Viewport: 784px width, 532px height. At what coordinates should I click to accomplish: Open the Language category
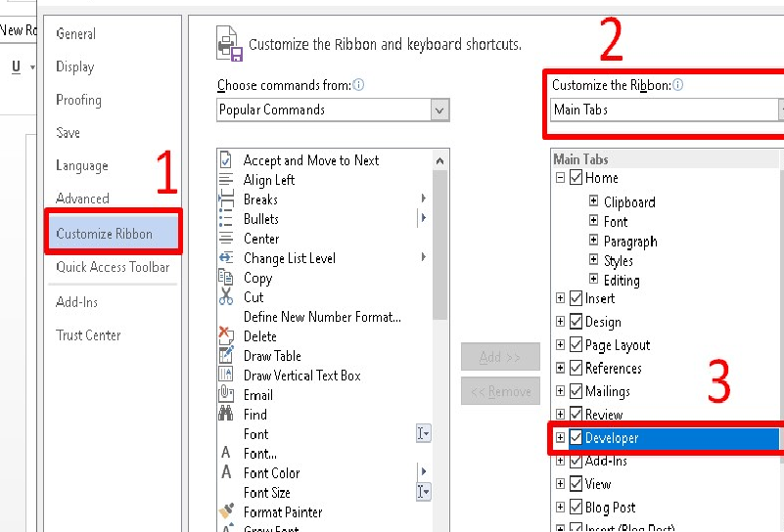click(82, 166)
